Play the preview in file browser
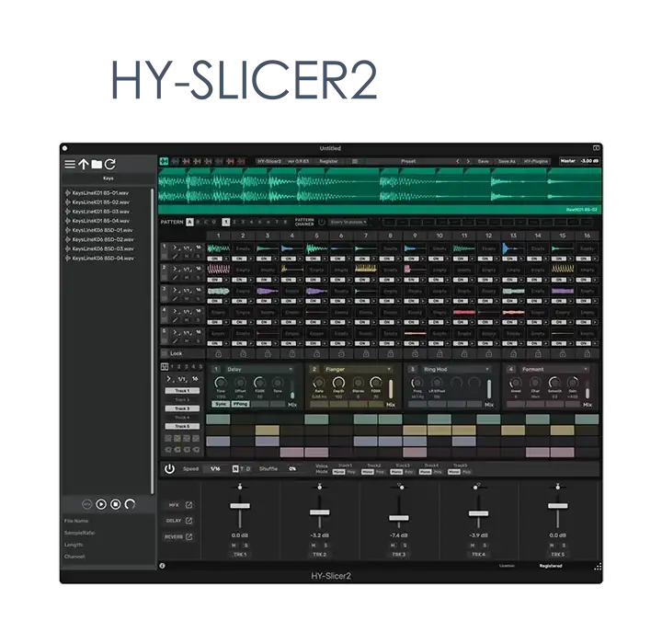Screen dimensions: 662x644 coord(101,504)
